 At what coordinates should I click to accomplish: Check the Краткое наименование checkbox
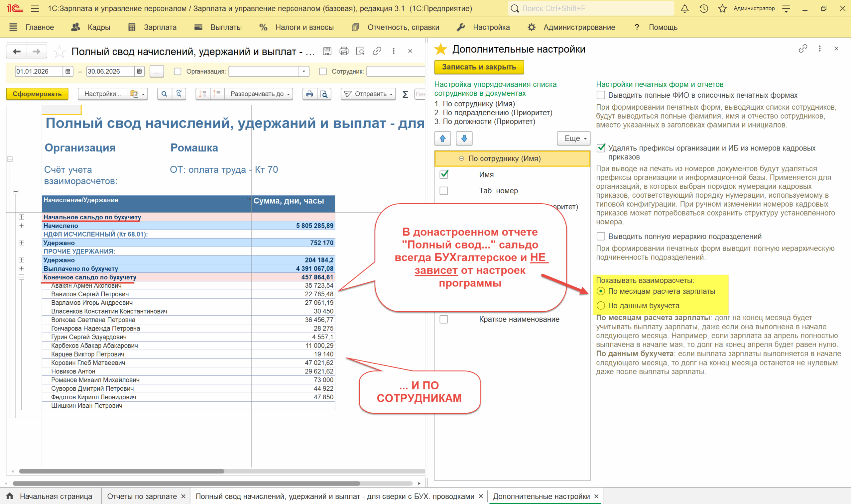444,319
